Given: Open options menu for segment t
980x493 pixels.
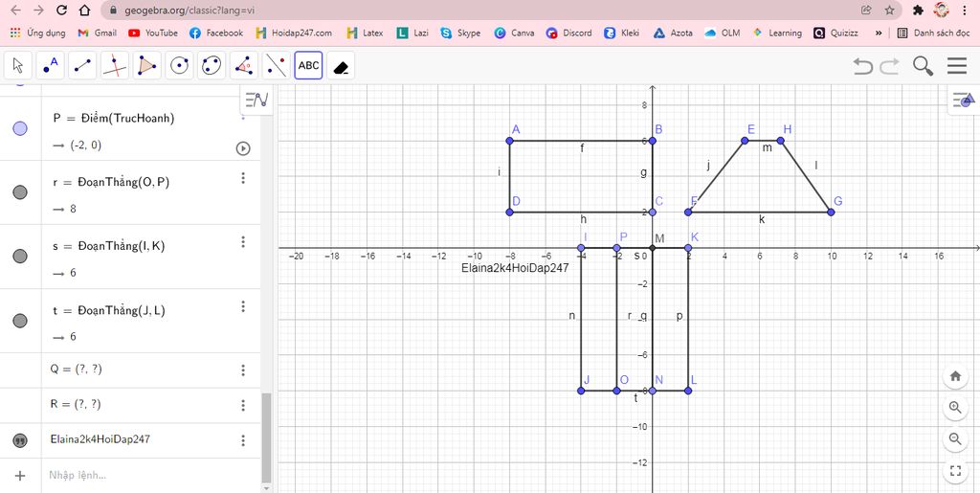Looking at the screenshot, I should 243,306.
